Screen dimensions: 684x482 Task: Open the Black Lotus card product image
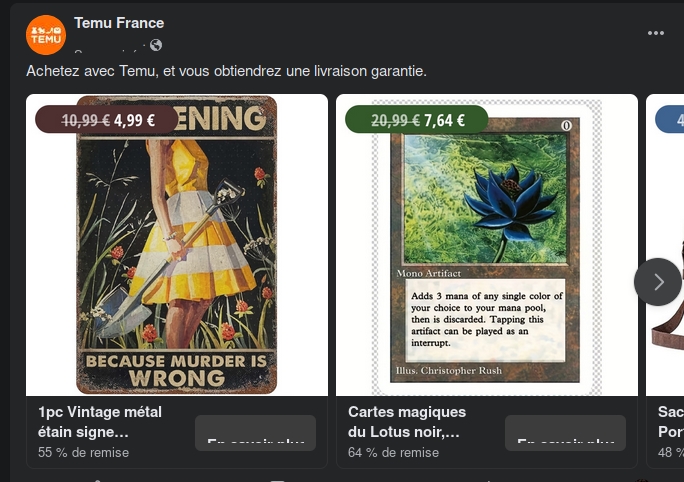click(487, 245)
